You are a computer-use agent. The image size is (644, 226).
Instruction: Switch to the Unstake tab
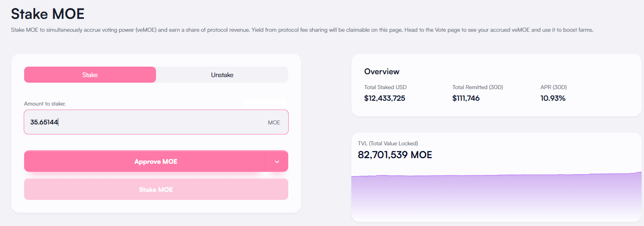[x=222, y=75]
